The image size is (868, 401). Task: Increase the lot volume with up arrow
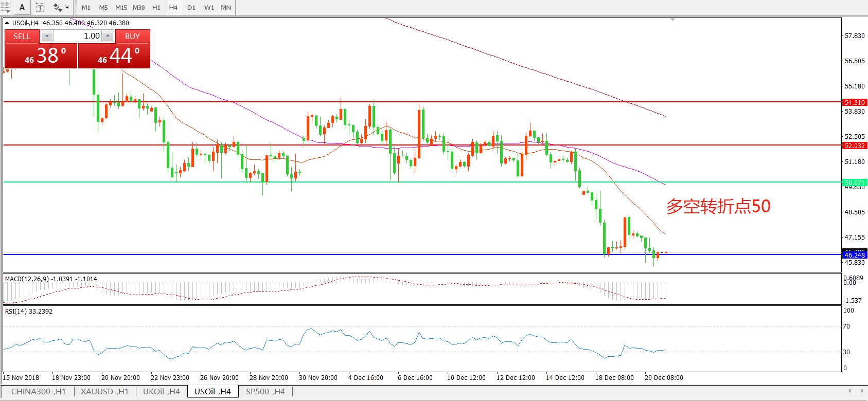(108, 36)
